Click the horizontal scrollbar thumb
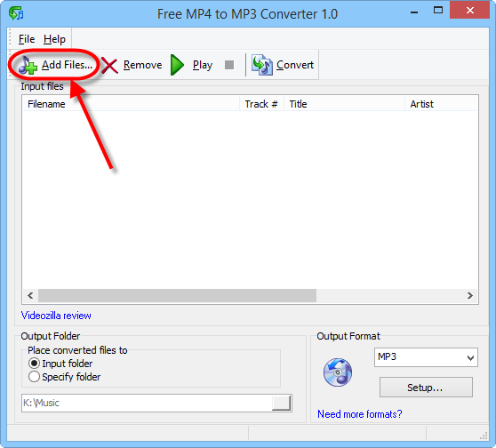 click(x=177, y=295)
